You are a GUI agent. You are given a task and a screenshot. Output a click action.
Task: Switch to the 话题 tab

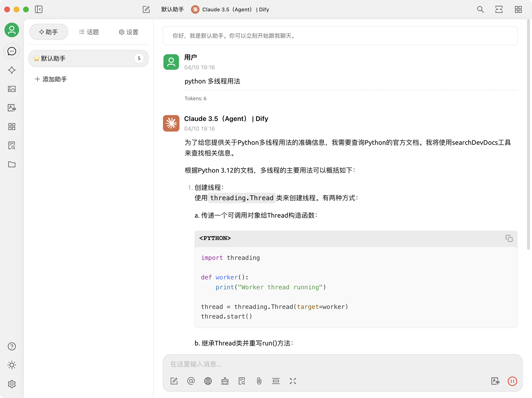[89, 32]
